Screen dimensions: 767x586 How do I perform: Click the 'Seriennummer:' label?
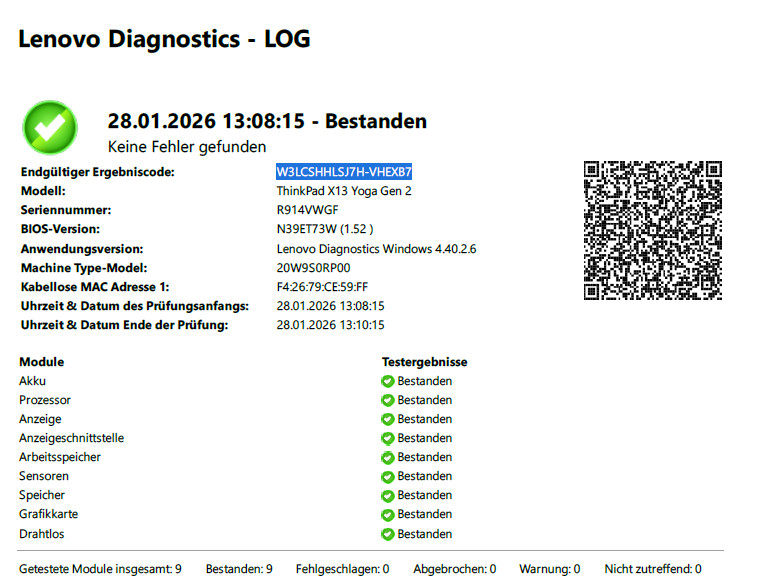click(x=66, y=210)
